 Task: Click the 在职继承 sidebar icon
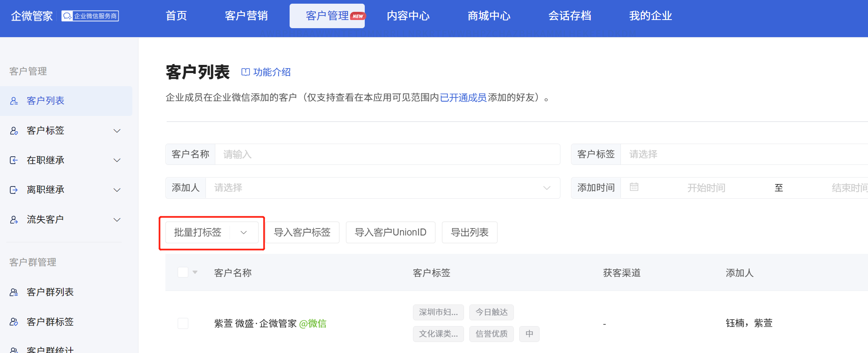tap(14, 160)
